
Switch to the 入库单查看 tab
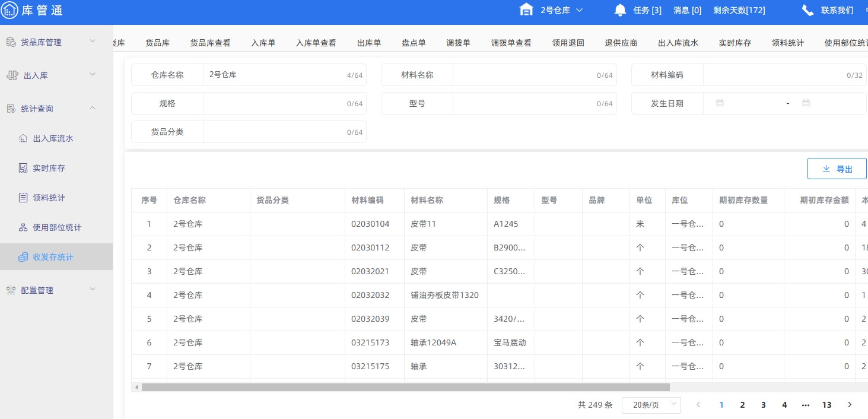316,43
